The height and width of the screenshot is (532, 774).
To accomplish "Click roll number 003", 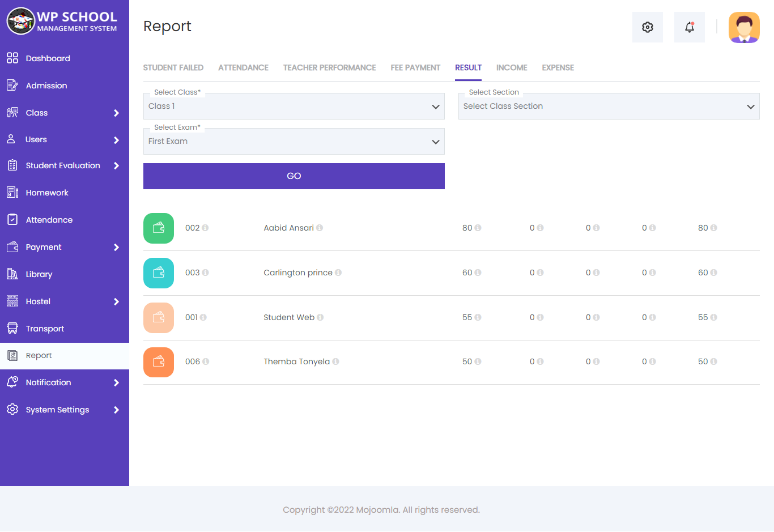I will coord(192,273).
